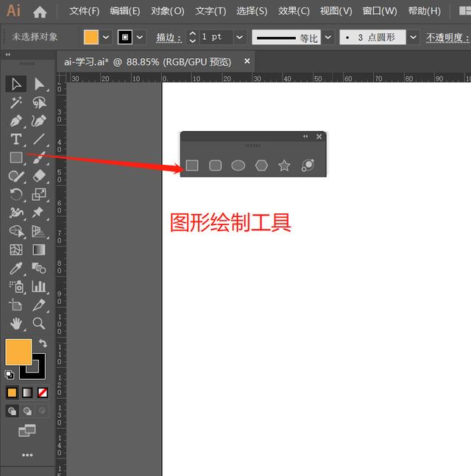471x476 pixels.
Task: Expand the stroke color dropdown arrow
Action: point(140,37)
